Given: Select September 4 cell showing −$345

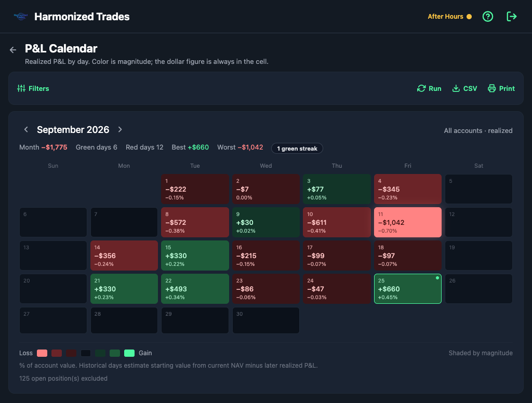Looking at the screenshot, I should (408, 189).
